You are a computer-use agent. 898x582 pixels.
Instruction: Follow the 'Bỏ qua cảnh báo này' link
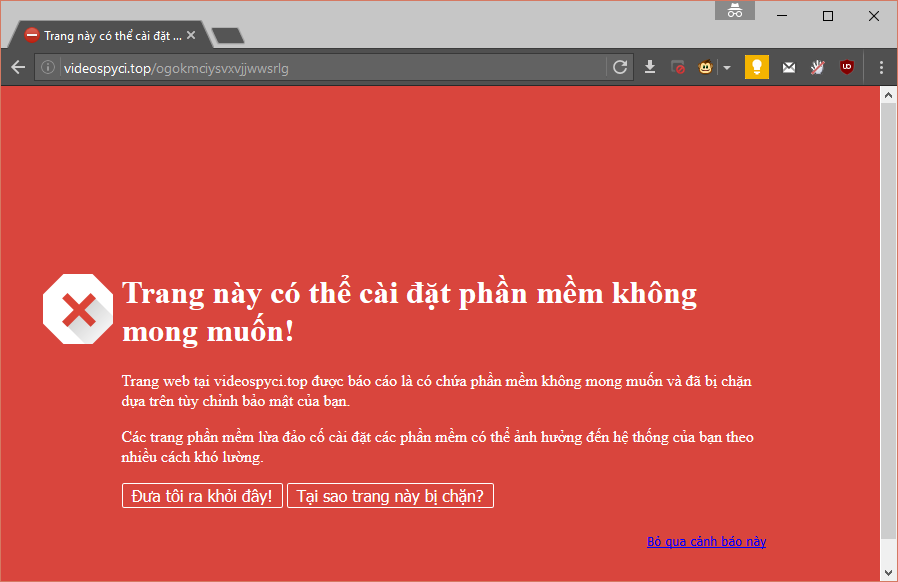(706, 541)
